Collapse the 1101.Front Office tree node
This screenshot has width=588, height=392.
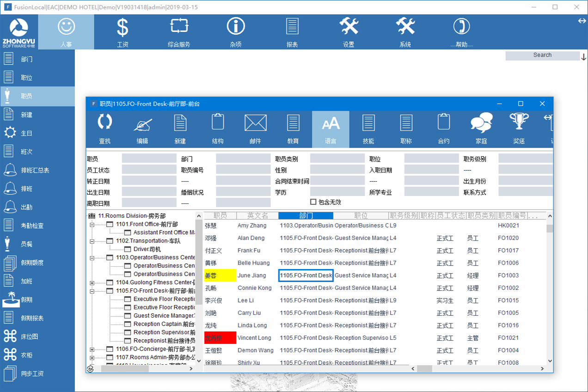(x=92, y=225)
